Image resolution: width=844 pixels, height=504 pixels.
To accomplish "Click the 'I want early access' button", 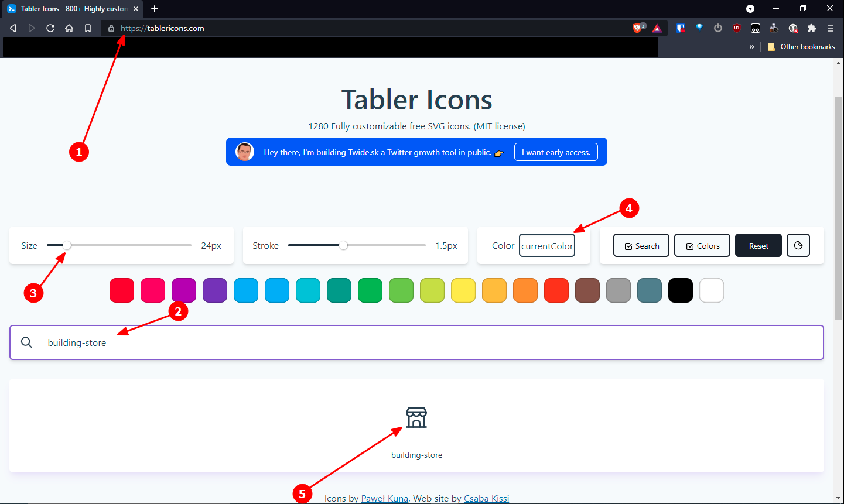I will tap(555, 152).
